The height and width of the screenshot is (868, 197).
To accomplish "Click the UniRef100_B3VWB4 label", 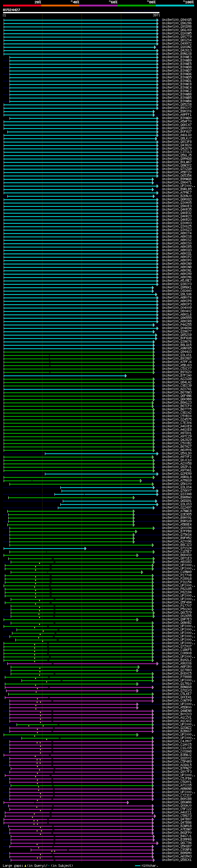I will tap(177, 101).
